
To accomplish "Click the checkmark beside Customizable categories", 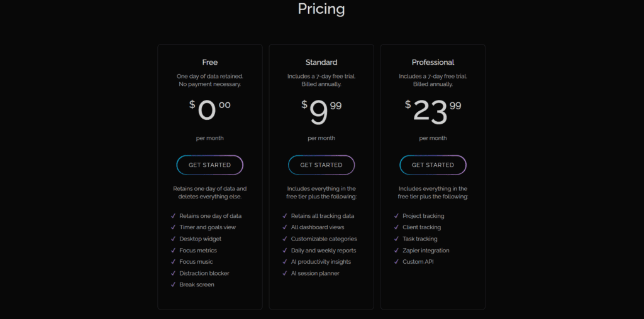I will [285, 239].
